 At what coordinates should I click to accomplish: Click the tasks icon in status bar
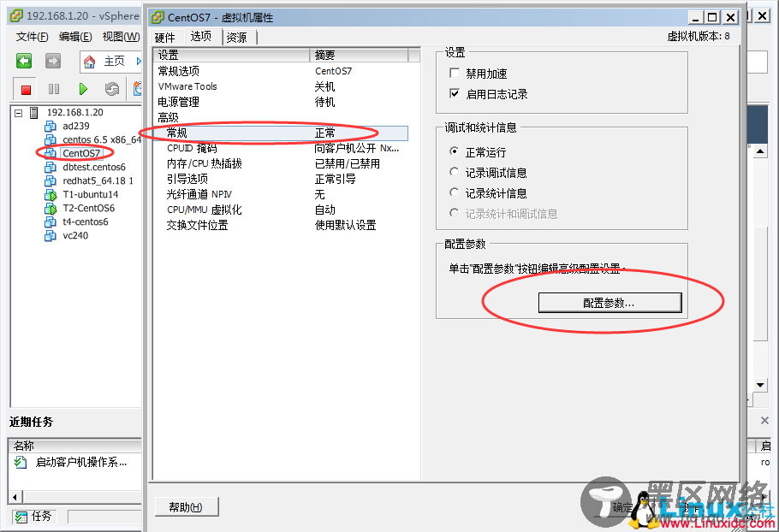[x=21, y=517]
